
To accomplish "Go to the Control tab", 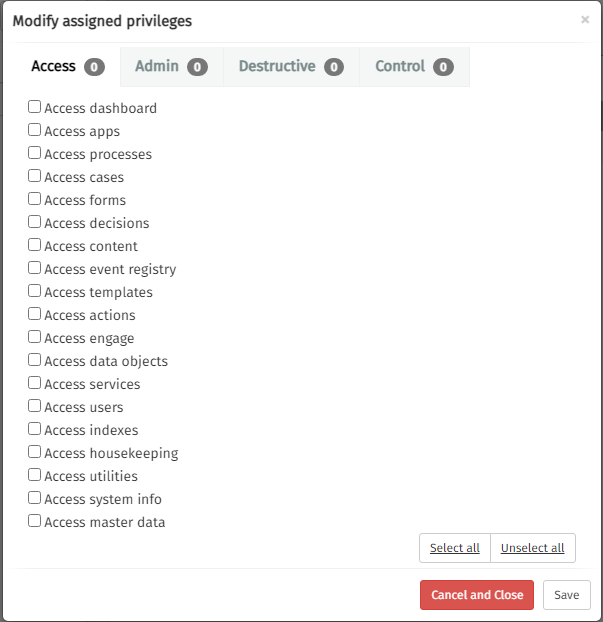I will click(413, 67).
